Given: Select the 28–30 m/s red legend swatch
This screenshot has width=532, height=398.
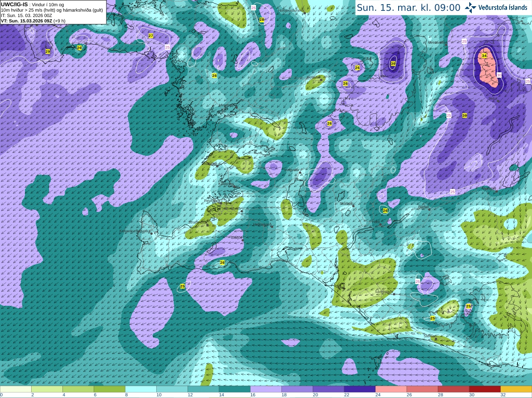Looking at the screenshot, I should tap(453, 389).
